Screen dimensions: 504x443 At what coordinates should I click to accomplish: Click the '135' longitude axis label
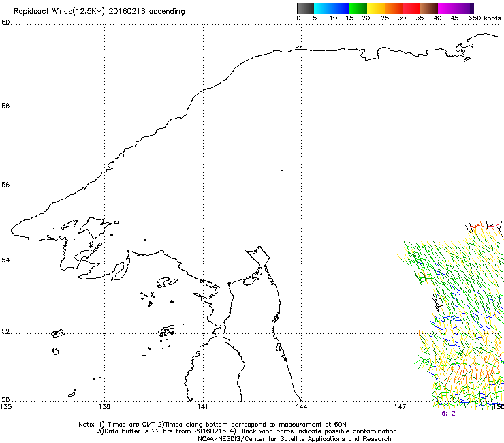point(6,407)
